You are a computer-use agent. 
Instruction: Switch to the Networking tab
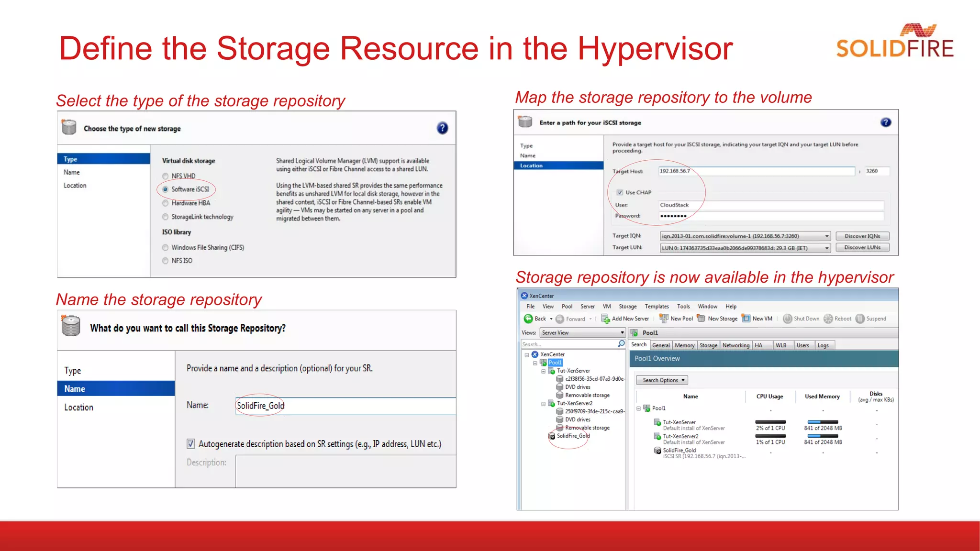point(735,345)
